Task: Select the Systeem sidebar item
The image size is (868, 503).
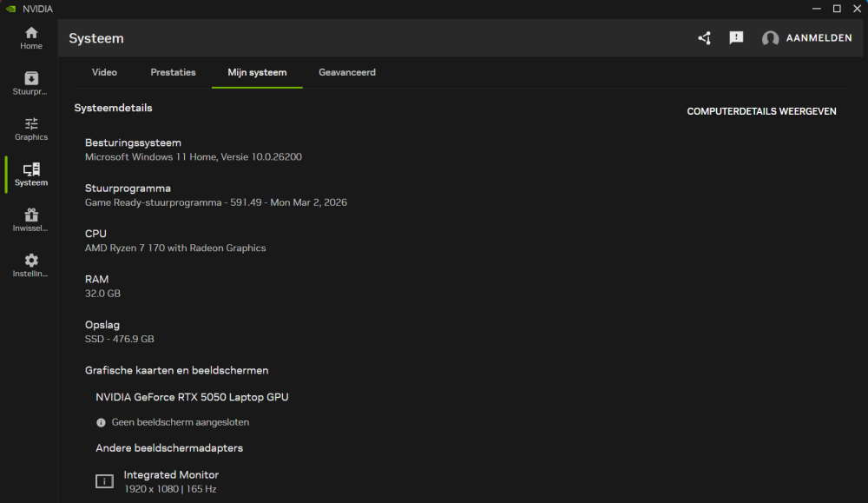Action: [31, 175]
